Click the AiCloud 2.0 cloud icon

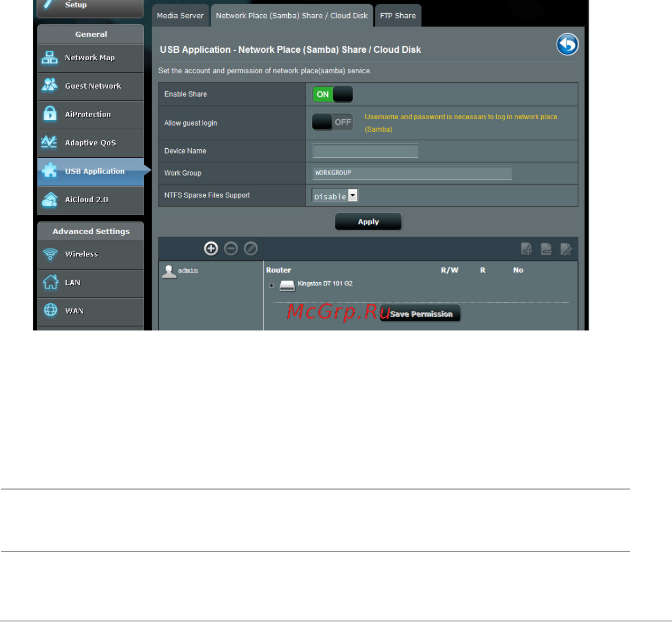click(50, 199)
